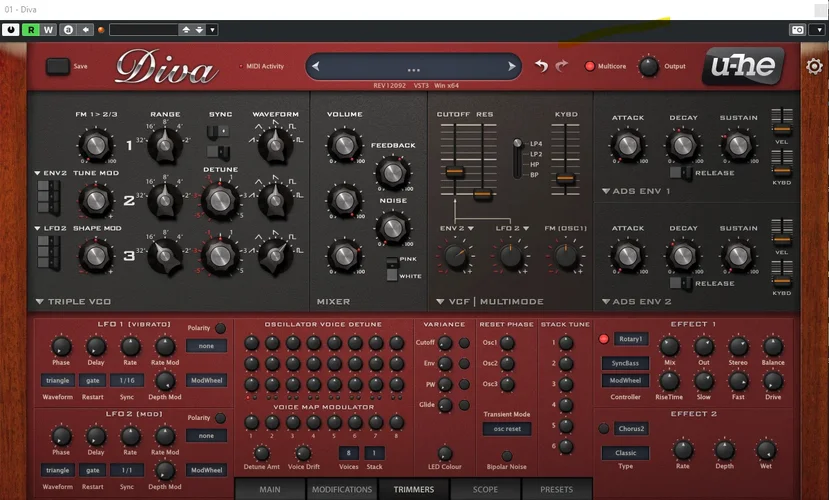Click the redo arrow icon
Screen dimensions: 829x500
tap(561, 66)
